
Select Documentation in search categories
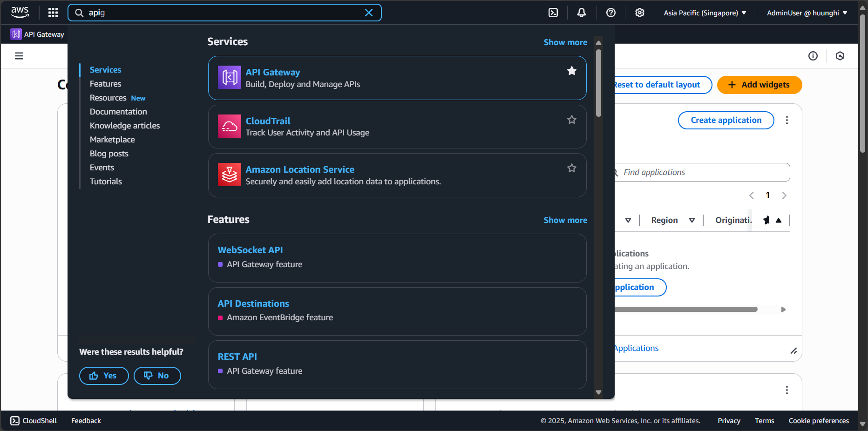(x=118, y=112)
